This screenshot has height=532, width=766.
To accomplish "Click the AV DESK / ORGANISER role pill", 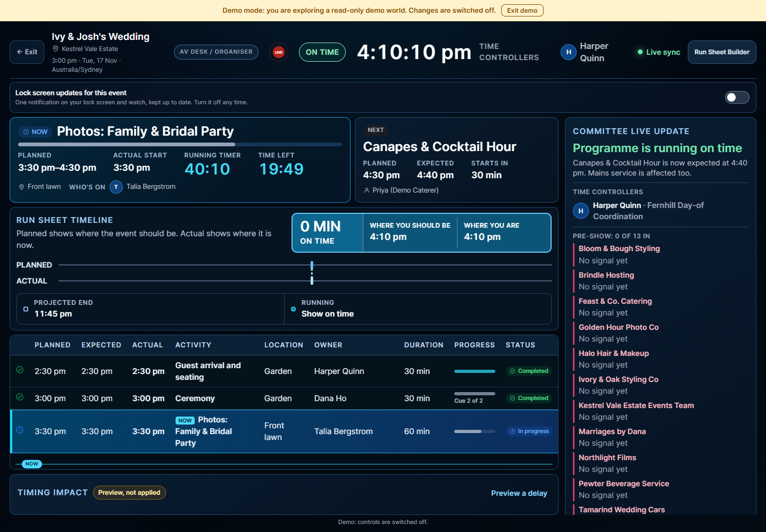I will (x=216, y=52).
